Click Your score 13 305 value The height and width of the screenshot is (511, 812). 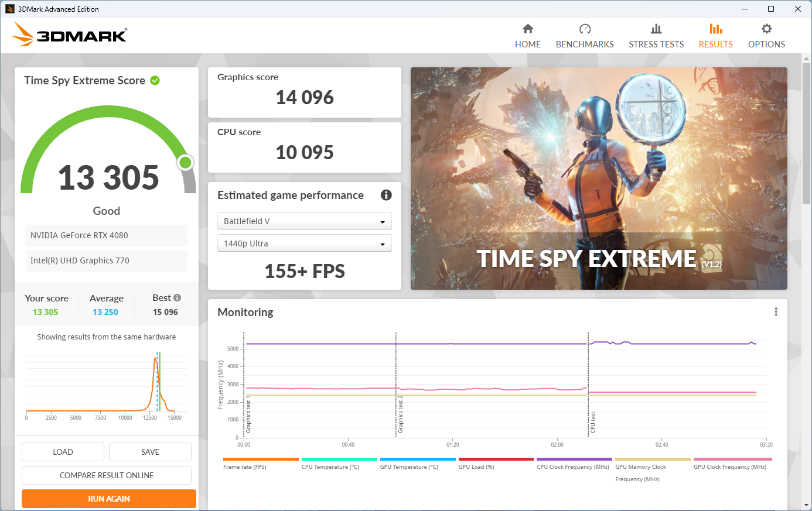(x=46, y=312)
